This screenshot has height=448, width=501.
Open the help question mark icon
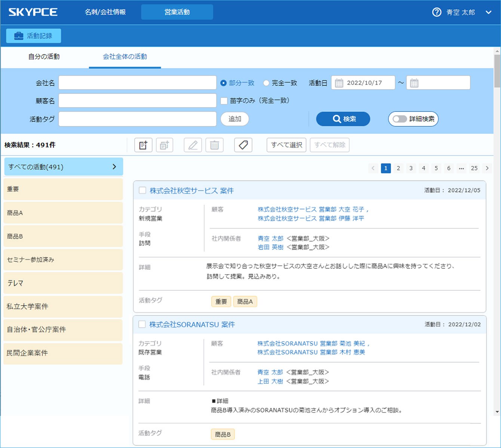436,12
